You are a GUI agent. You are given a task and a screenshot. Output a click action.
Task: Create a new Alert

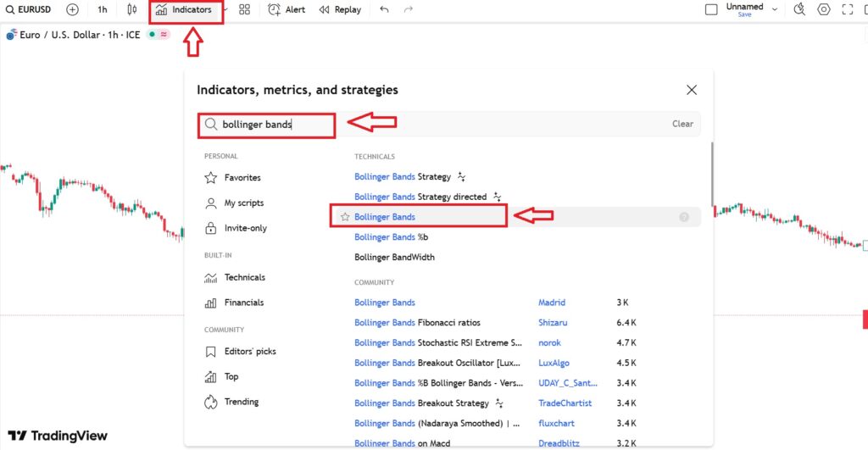coord(287,10)
